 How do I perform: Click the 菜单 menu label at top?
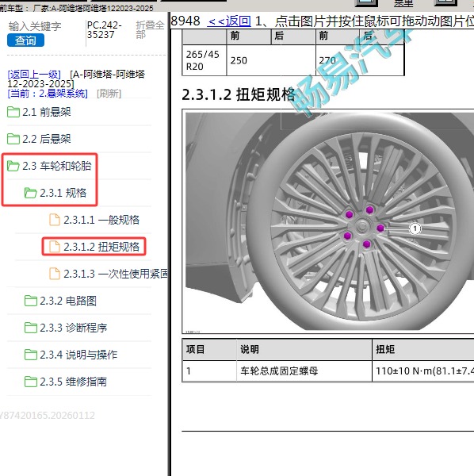pos(403,3)
